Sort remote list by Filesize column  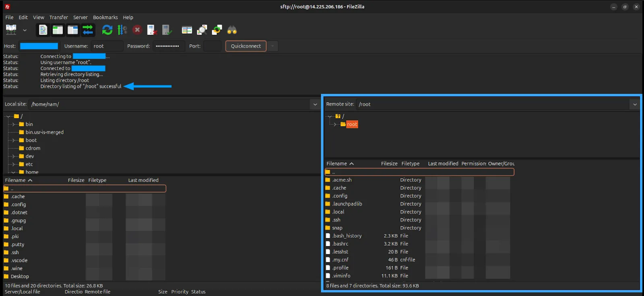[x=389, y=164]
